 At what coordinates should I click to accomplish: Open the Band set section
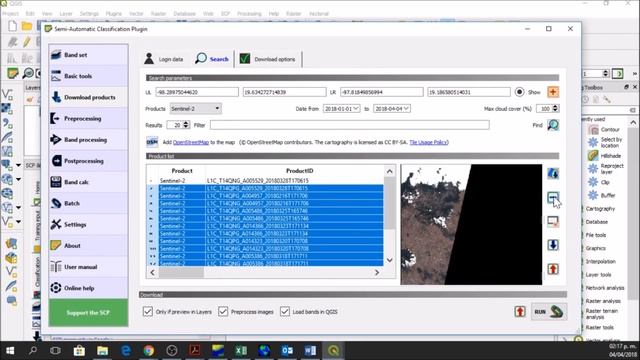click(88, 55)
